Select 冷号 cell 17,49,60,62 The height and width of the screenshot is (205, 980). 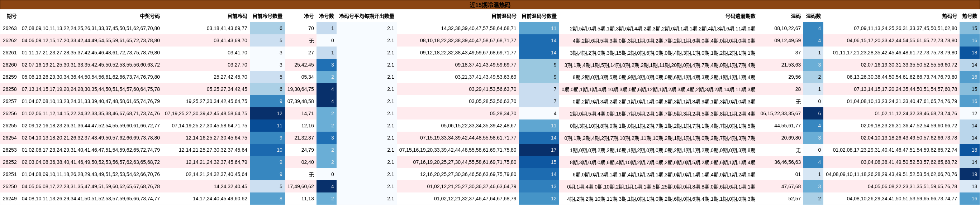click(x=300, y=186)
